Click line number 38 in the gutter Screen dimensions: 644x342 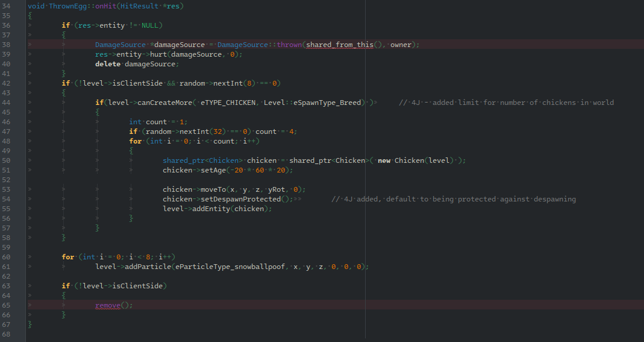click(6, 45)
